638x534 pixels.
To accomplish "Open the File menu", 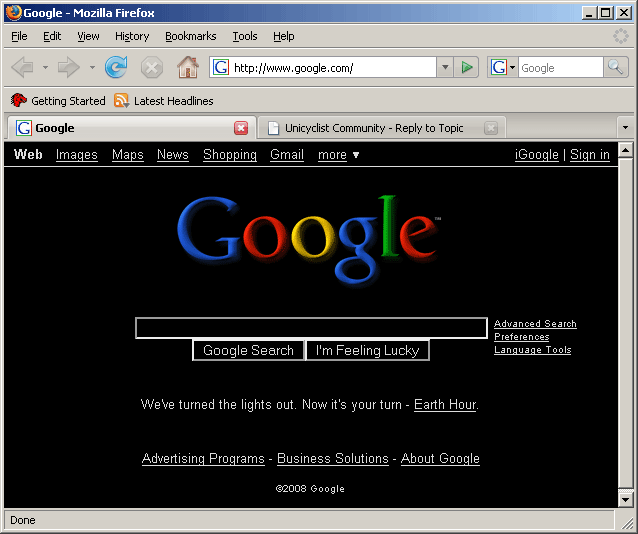I will [x=19, y=36].
